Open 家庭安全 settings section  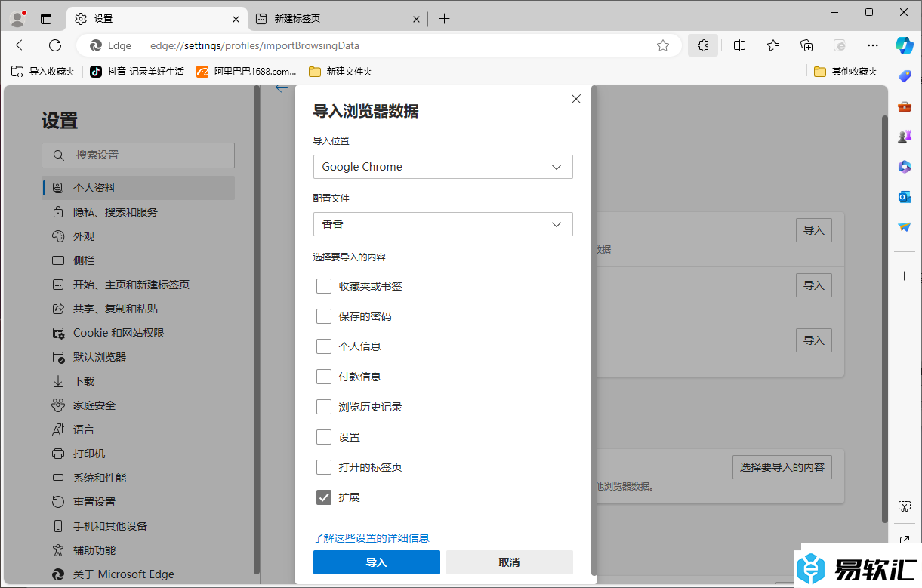point(138,405)
